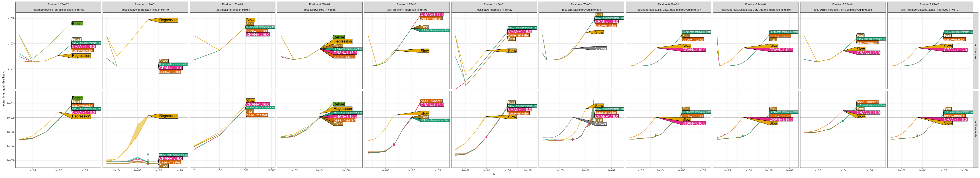Viewport: 980px width, 178px height.
Task: Click the 'P.value: 1.26e-02' strip header
Action: (x=58, y=5)
